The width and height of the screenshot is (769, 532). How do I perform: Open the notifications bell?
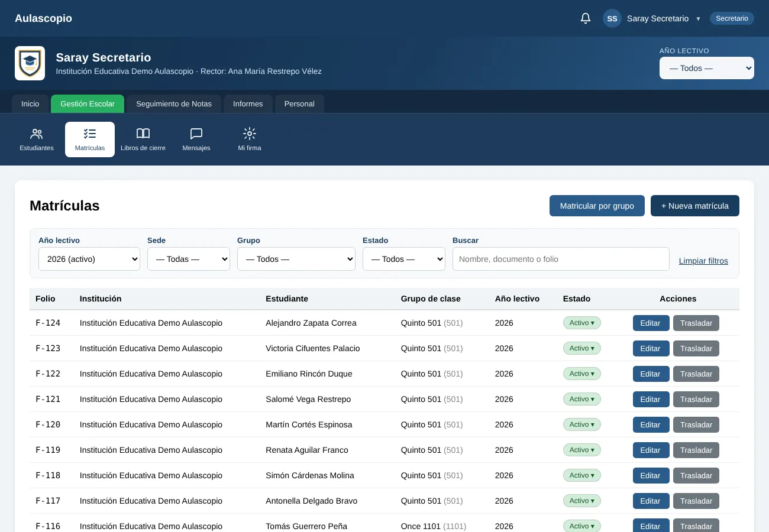point(586,18)
